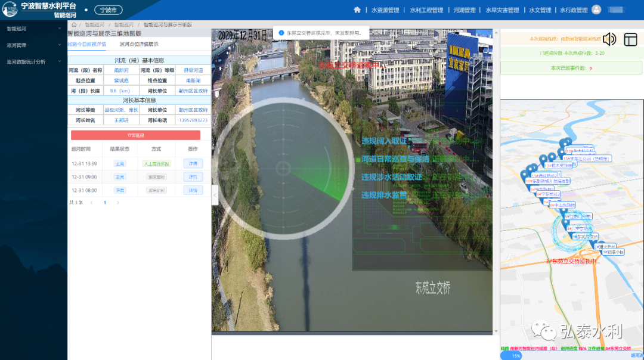Click the river length value 8.6 (km)
This screenshot has width=644, height=360.
[120, 91]
